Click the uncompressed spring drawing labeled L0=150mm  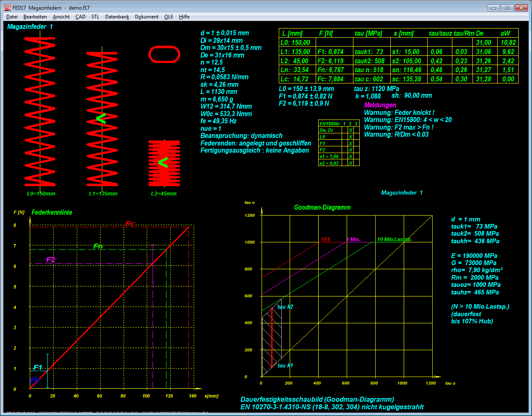(40, 112)
